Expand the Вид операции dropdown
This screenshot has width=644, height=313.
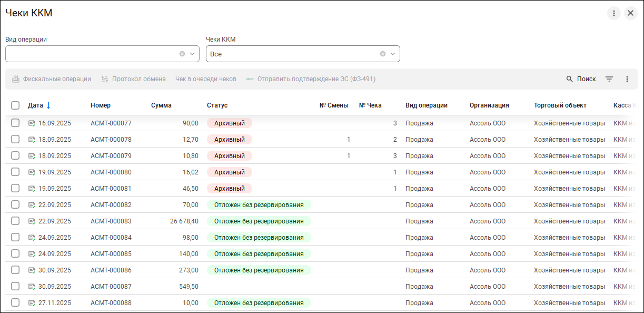pyautogui.click(x=192, y=54)
